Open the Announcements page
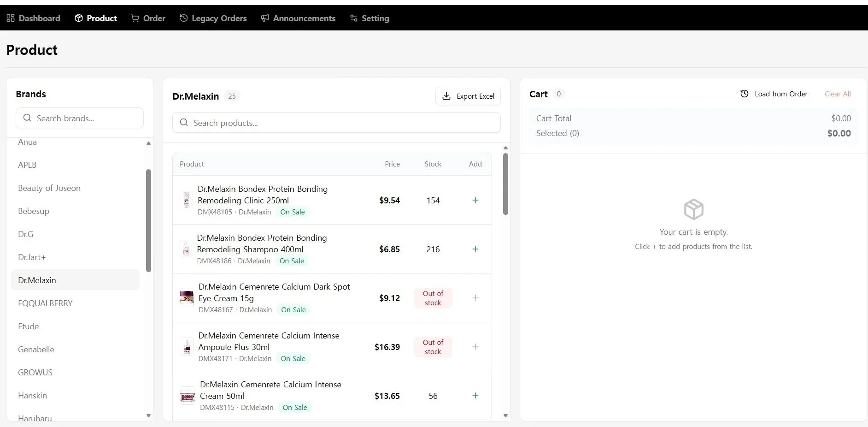The height and width of the screenshot is (427, 868). 298,18
